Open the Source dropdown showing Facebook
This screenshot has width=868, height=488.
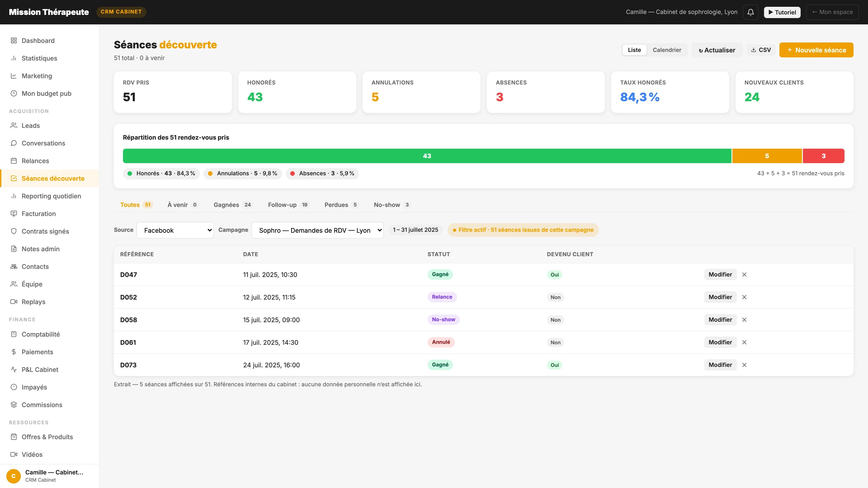(175, 230)
